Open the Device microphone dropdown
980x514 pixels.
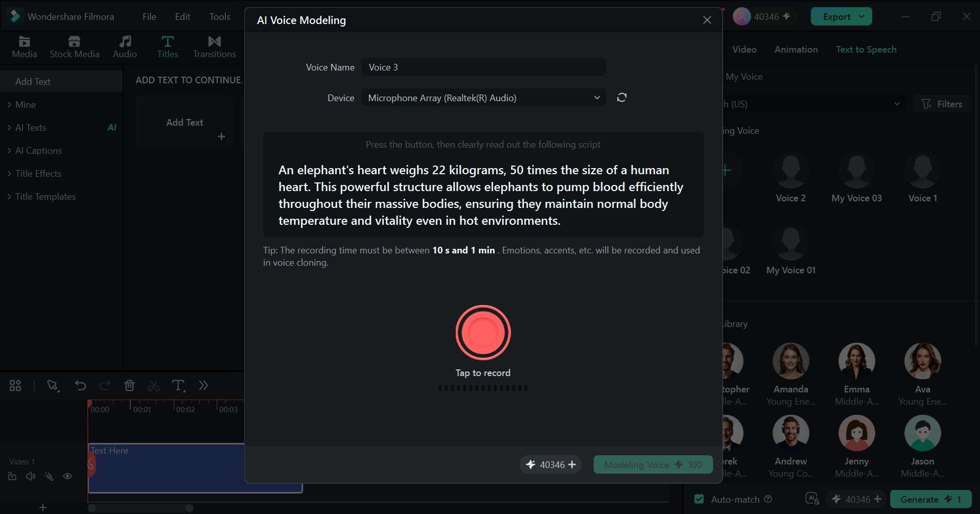(x=483, y=98)
